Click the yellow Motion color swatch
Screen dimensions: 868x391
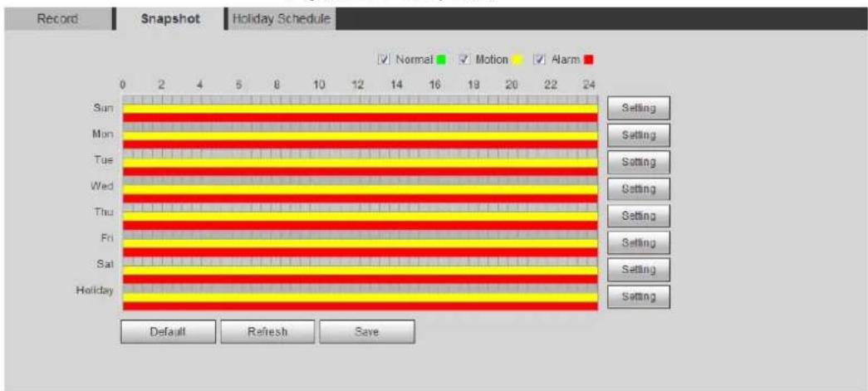click(x=515, y=59)
